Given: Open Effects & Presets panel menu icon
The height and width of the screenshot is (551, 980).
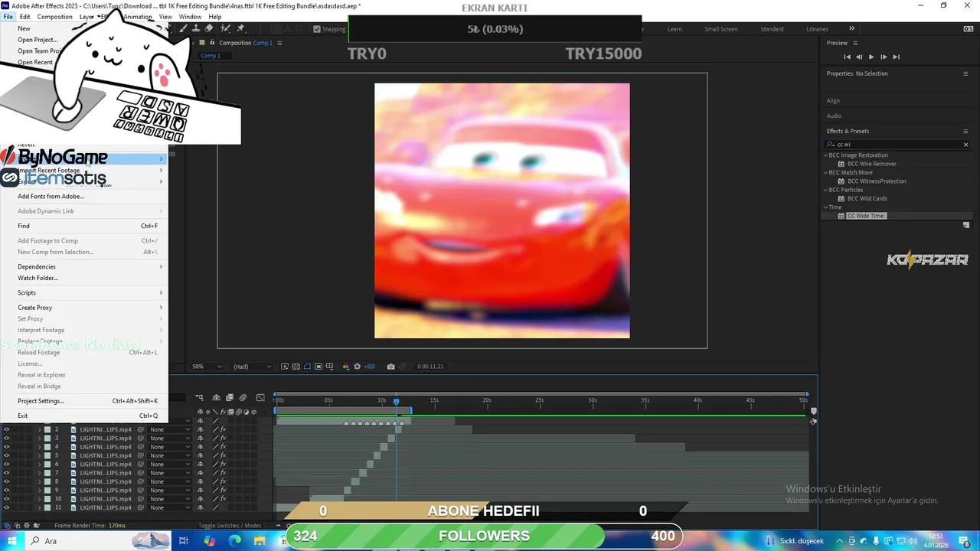Looking at the screenshot, I should click(x=965, y=131).
